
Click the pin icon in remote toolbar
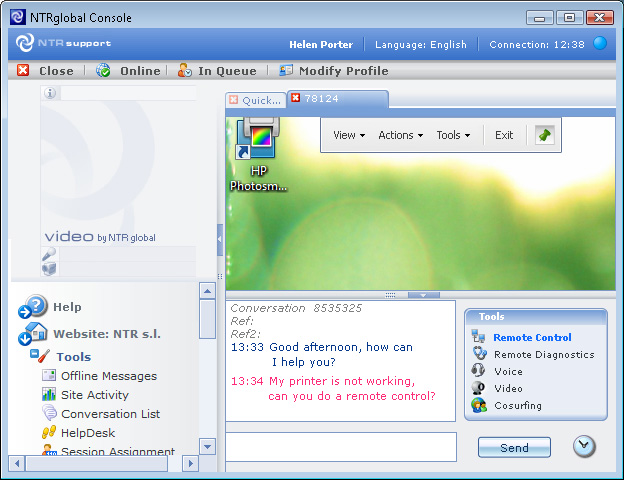tap(544, 135)
